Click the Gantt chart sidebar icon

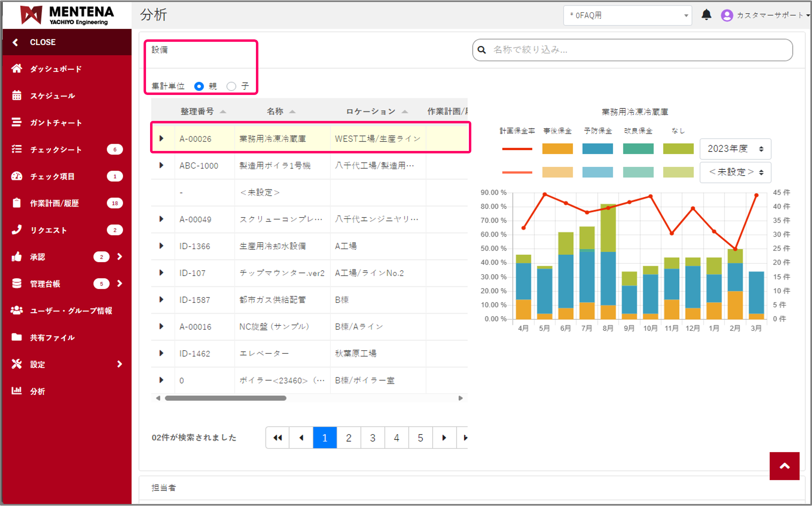[17, 122]
